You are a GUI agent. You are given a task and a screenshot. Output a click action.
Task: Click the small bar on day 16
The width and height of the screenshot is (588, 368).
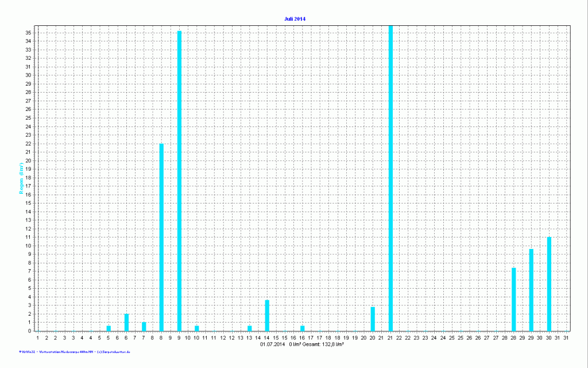(x=303, y=328)
